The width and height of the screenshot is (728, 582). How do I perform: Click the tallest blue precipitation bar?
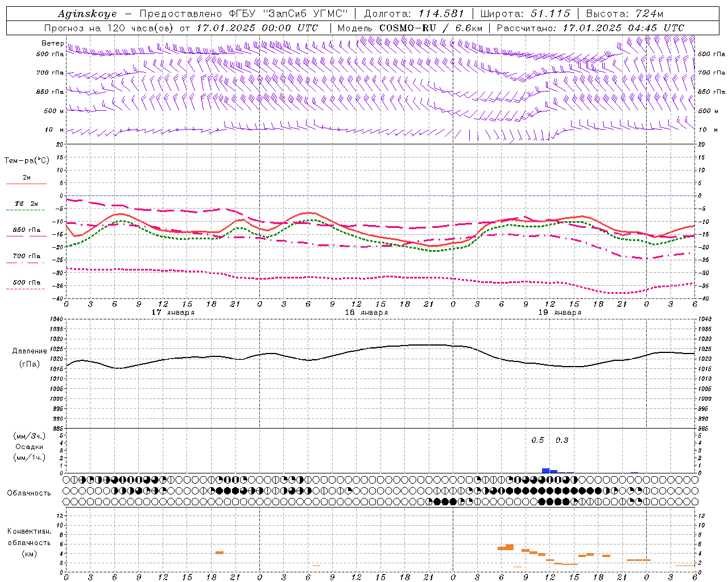coord(546,471)
